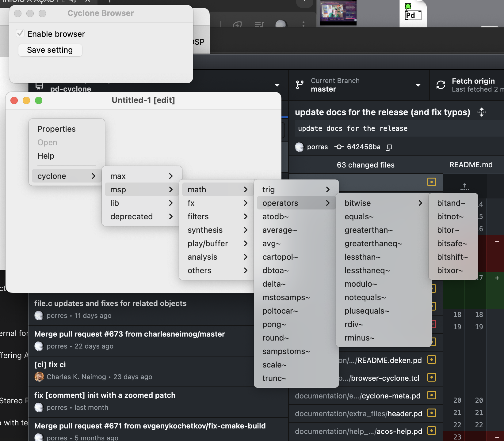Open Help from the context menu
504x441 pixels.
coord(46,156)
